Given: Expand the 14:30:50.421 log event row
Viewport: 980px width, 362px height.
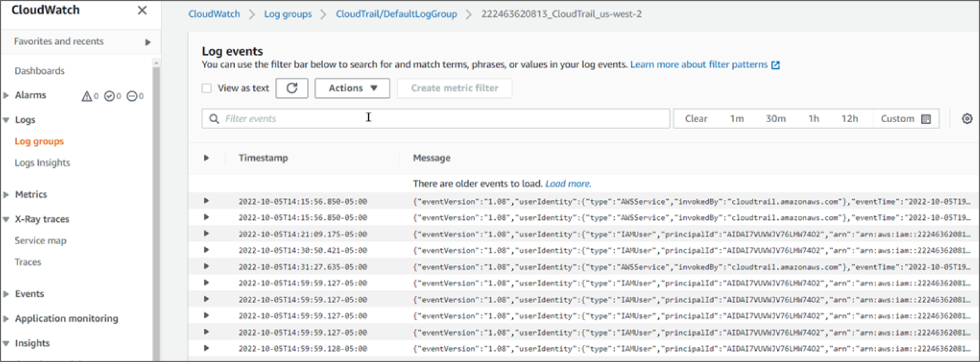Looking at the screenshot, I should click(207, 249).
